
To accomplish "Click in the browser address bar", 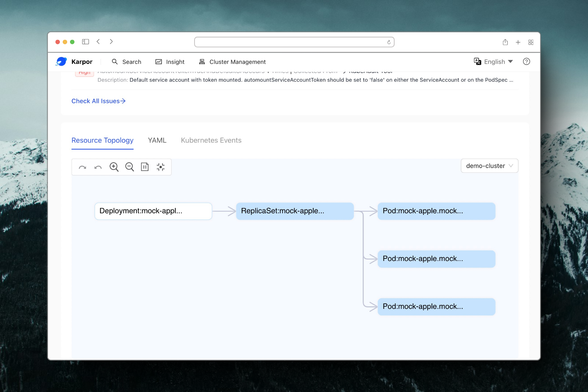I will [x=290, y=42].
